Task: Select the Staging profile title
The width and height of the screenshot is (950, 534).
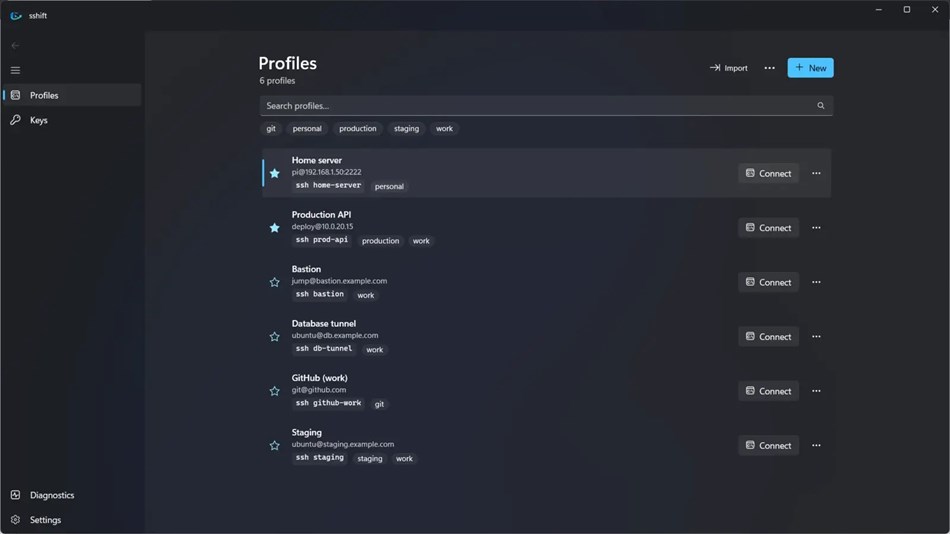Action: (307, 433)
